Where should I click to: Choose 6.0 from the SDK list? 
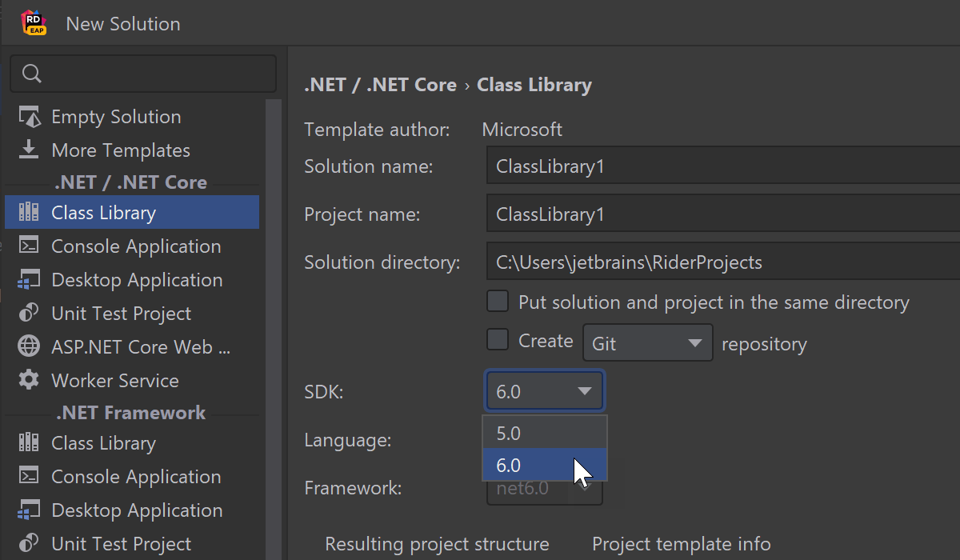pos(544,465)
